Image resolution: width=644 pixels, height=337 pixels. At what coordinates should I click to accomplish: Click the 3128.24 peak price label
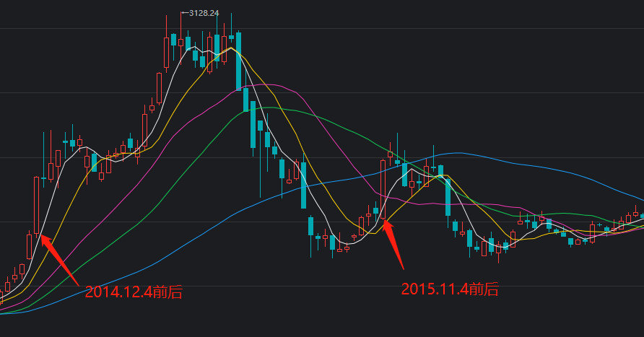pos(204,13)
